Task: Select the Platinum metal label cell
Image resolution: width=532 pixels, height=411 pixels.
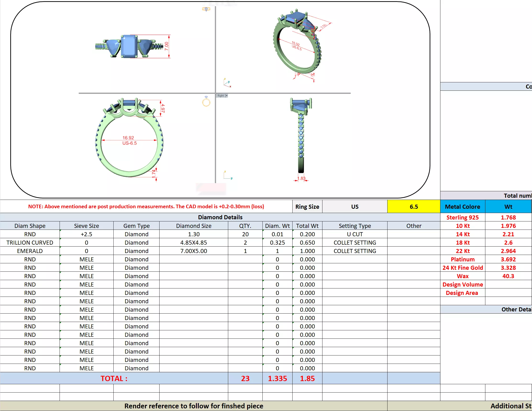Action: pyautogui.click(x=462, y=259)
